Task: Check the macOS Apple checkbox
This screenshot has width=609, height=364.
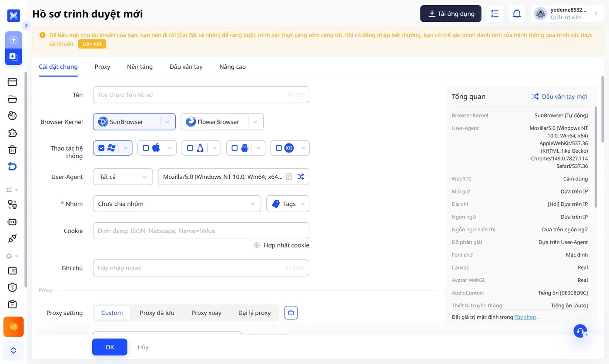Action: pyautogui.click(x=146, y=148)
